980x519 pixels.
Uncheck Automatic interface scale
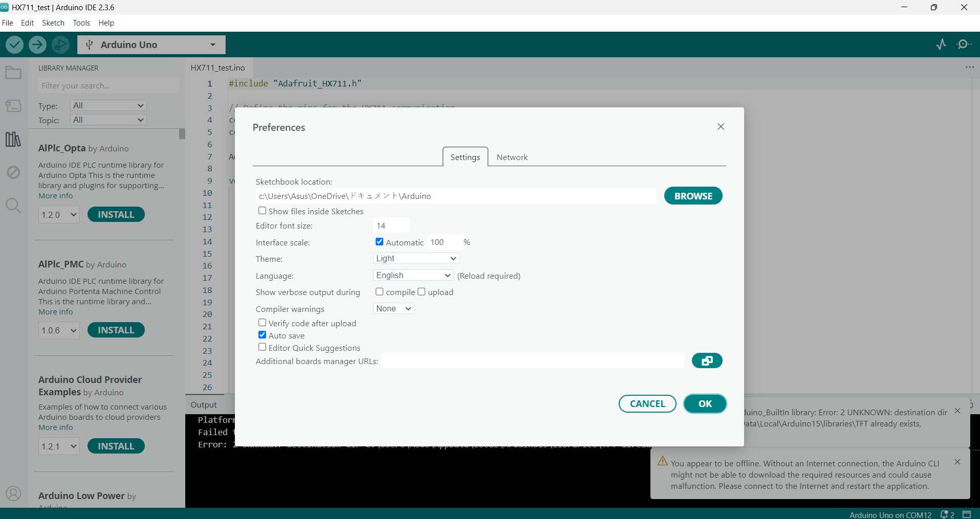coord(379,242)
